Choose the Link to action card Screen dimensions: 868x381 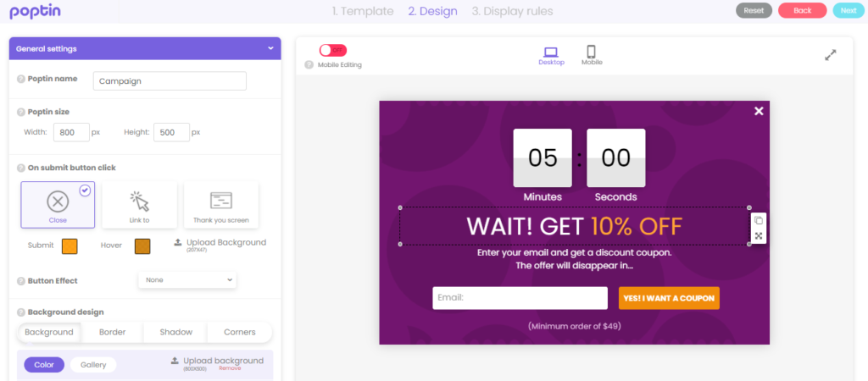140,205
